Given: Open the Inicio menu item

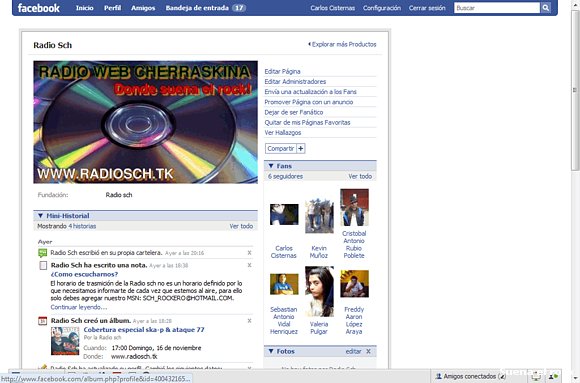Looking at the screenshot, I should (x=85, y=8).
